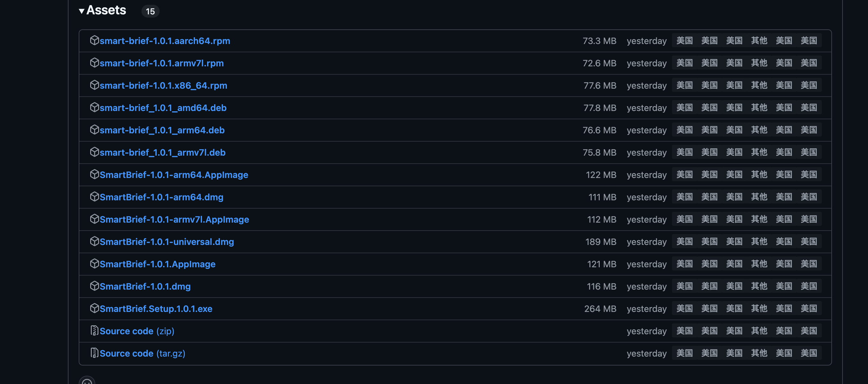The image size is (868, 384).
Task: Click 其他 mirror for SmartBrief-1.0.1-armv7l.AppImage
Action: point(759,219)
